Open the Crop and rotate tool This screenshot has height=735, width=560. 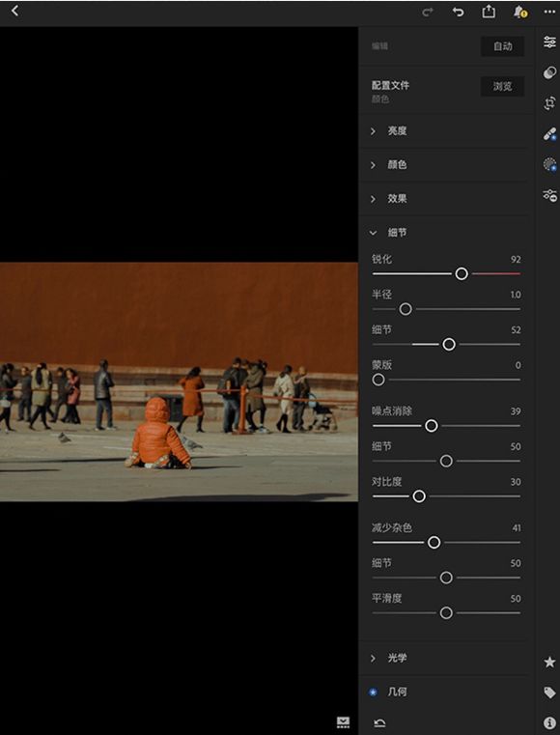(x=549, y=103)
